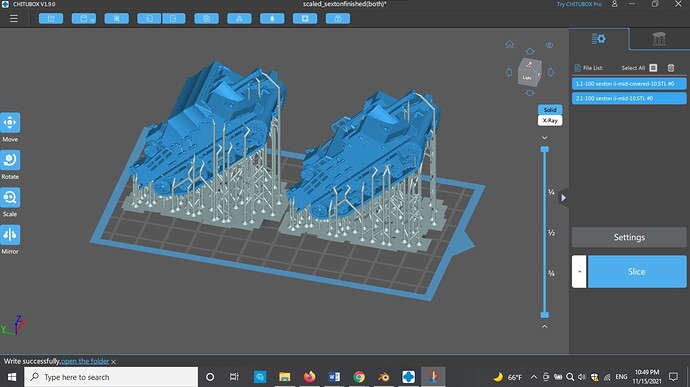Collapse the right panel arrow
Image resolution: width=690 pixels, height=387 pixels.
(563, 198)
